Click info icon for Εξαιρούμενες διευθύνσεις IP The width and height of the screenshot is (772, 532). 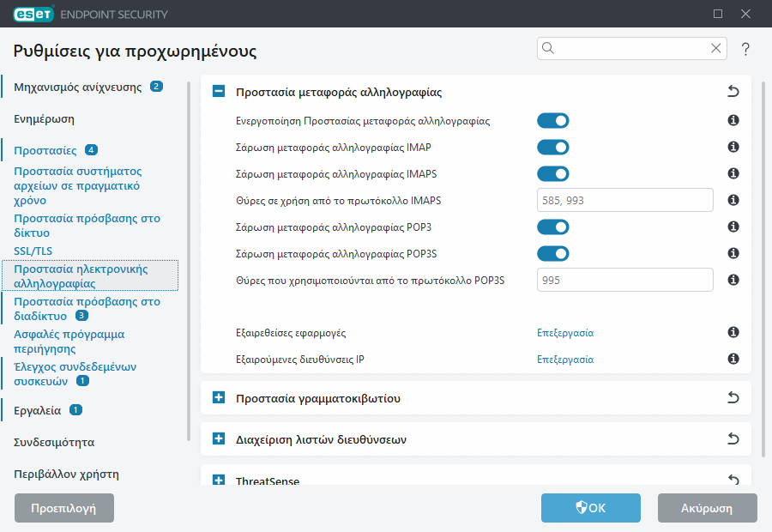click(x=733, y=359)
